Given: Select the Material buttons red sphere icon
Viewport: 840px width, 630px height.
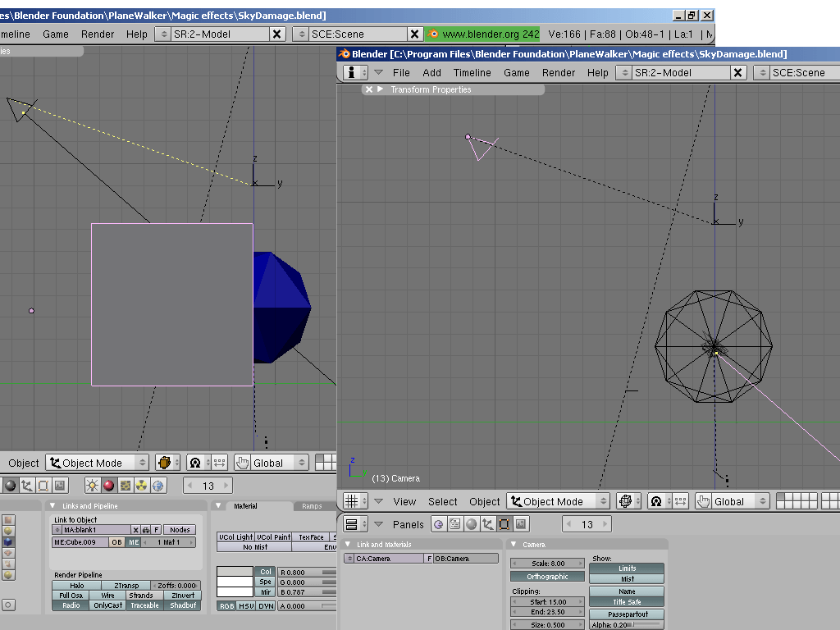Looking at the screenshot, I should (107, 485).
